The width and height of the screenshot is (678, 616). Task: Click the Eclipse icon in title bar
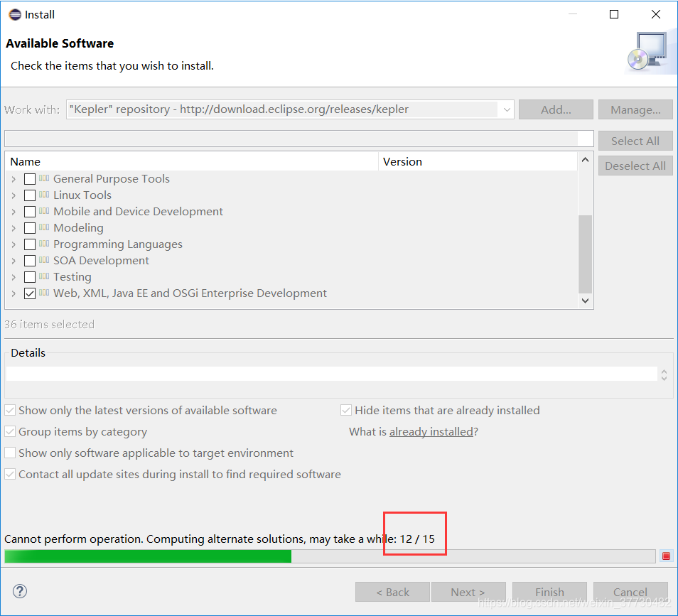click(x=15, y=15)
